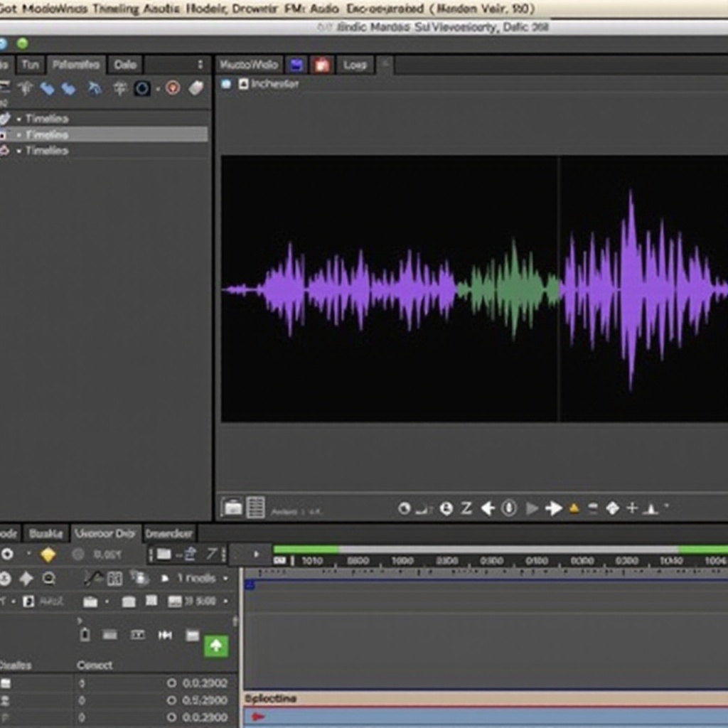
Task: Open the blue icon tab beside MuotoWolio
Action: (x=296, y=65)
